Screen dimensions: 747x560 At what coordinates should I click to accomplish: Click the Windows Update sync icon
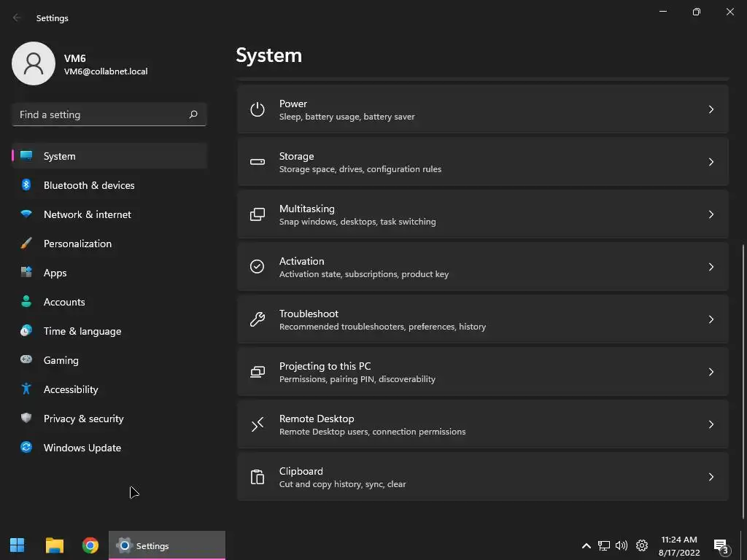click(26, 447)
